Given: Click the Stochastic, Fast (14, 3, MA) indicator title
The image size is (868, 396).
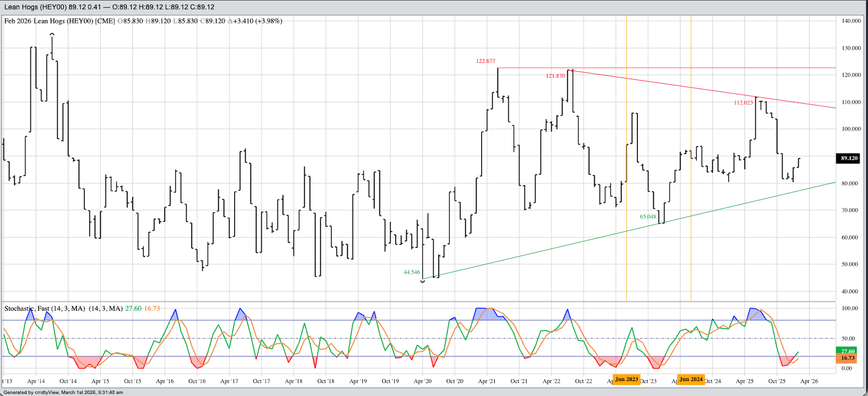Looking at the screenshot, I should tap(44, 309).
